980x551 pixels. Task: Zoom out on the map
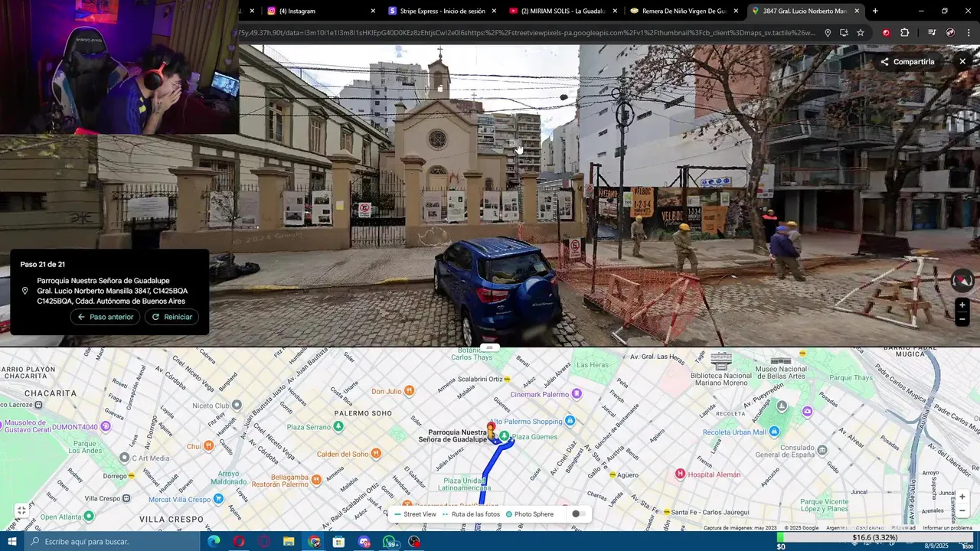click(x=962, y=510)
